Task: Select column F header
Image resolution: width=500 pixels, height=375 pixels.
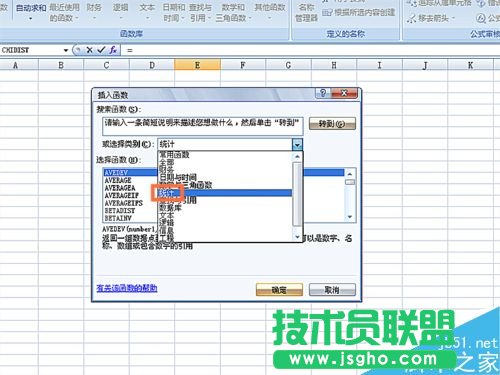Action: pyautogui.click(x=243, y=65)
